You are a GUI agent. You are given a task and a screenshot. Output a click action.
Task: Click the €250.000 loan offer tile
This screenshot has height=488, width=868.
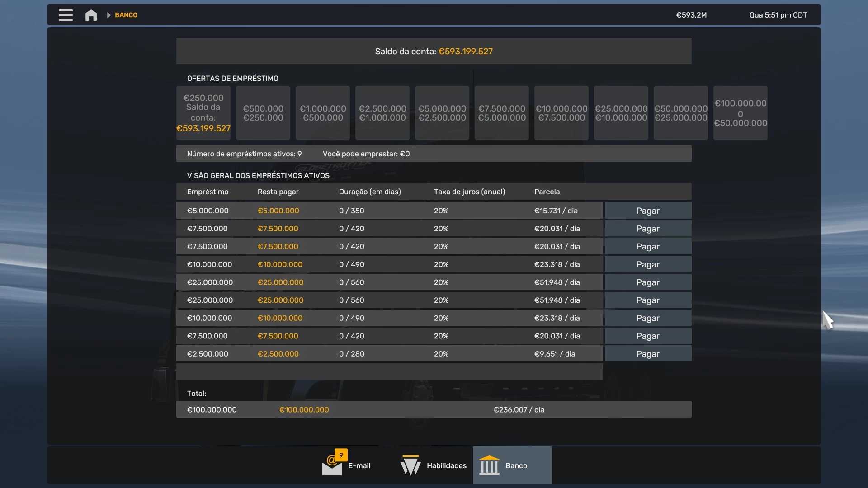tap(203, 113)
